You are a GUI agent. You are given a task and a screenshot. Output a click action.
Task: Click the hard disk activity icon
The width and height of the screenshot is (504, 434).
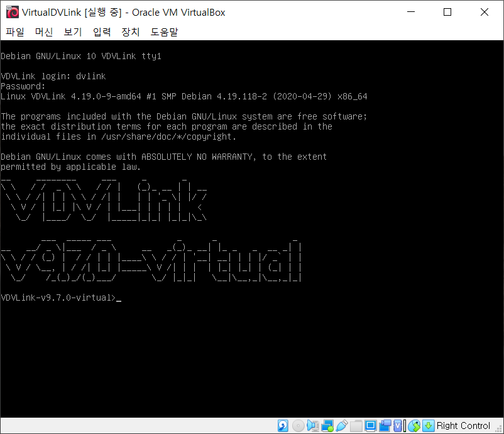coord(283,426)
